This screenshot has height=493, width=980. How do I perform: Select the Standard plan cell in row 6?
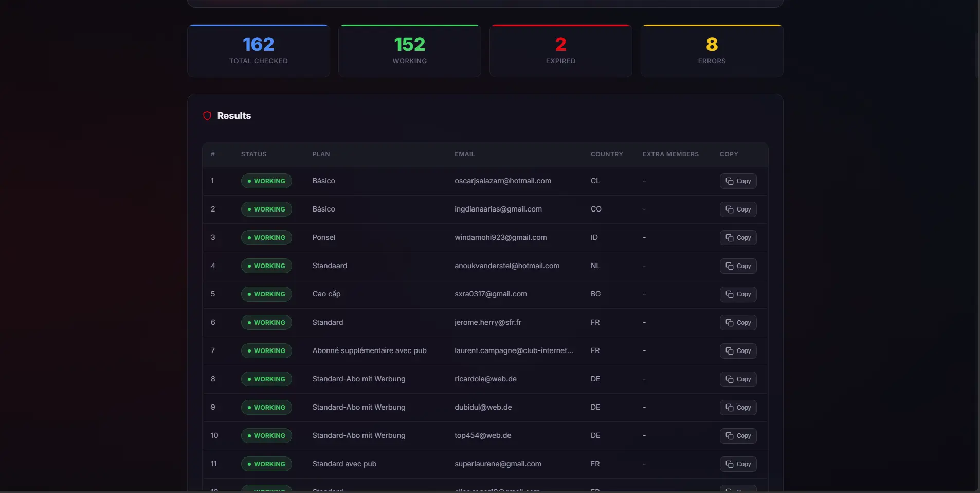328,322
